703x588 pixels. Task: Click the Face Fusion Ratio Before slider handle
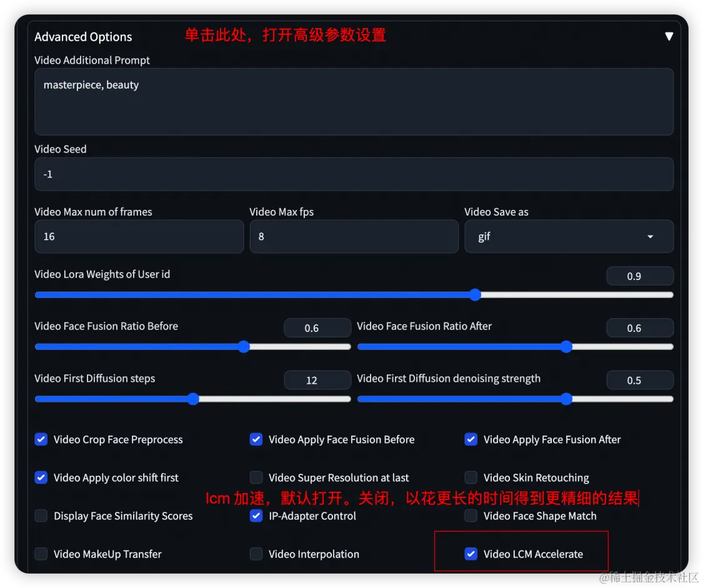[x=244, y=346]
